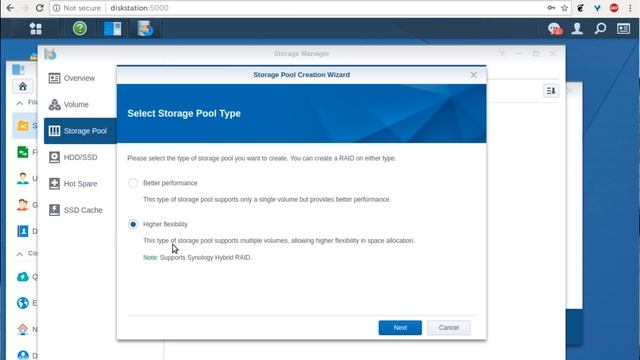This screenshot has height=360, width=640.
Task: Open Hot Spare section
Action: pos(80,184)
